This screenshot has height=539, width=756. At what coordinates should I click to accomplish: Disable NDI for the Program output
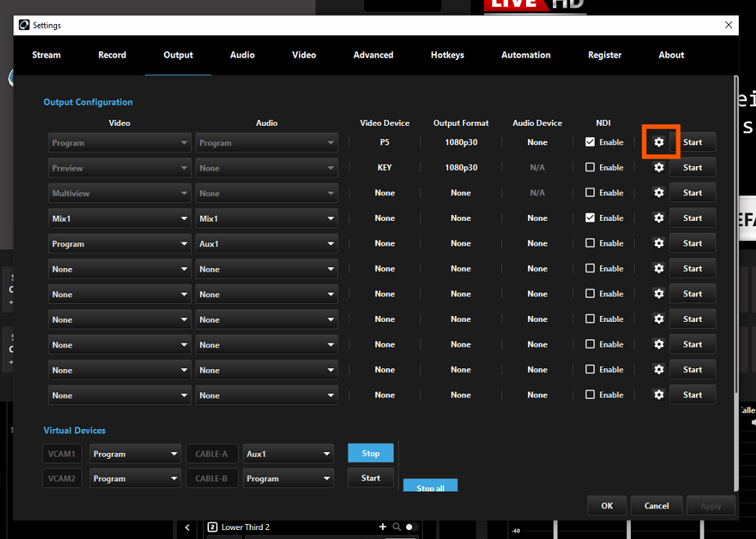(x=590, y=142)
